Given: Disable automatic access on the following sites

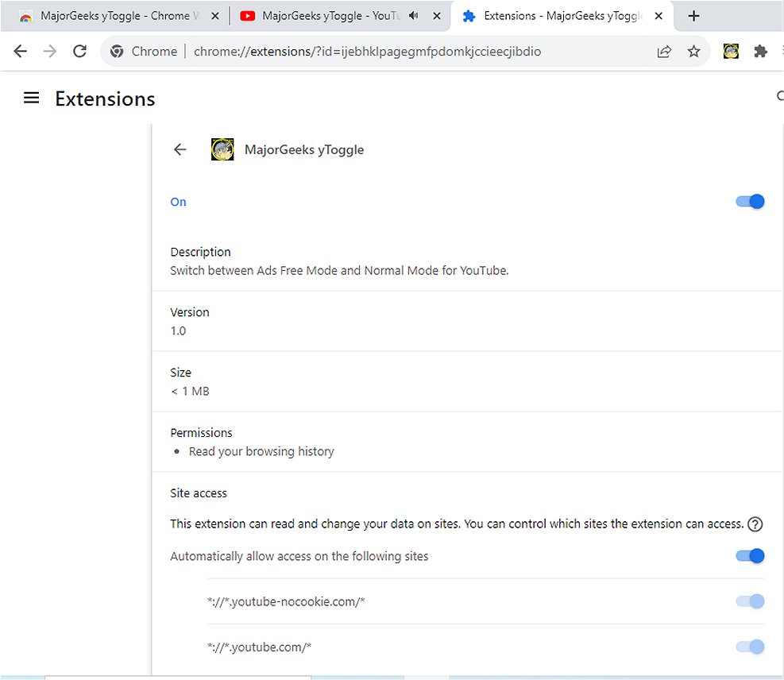Looking at the screenshot, I should (750, 556).
